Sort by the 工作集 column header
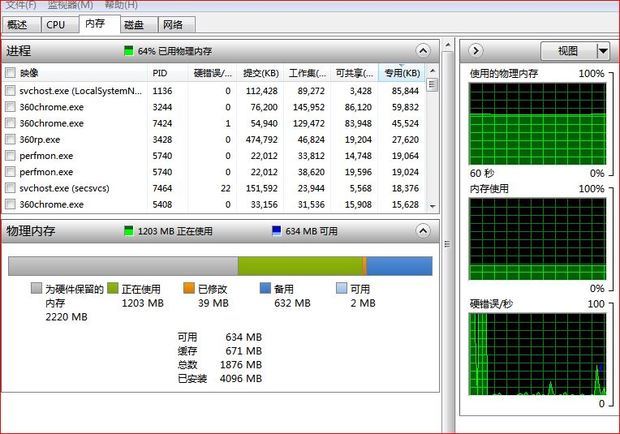Viewport: 620px width, 434px height. [307, 73]
